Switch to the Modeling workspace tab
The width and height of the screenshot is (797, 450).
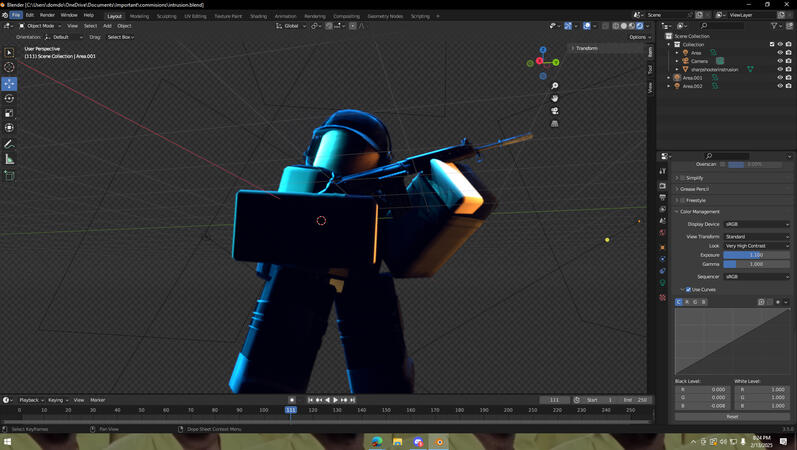point(139,16)
